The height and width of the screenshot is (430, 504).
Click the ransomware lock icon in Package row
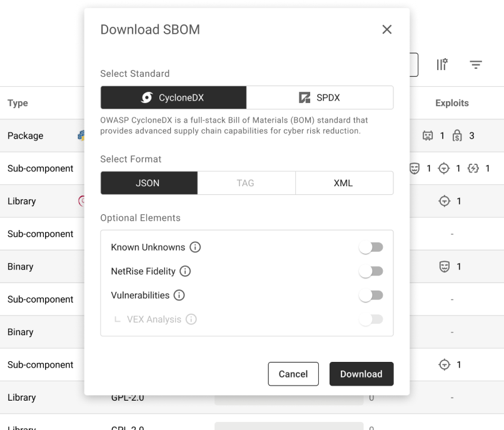457,136
